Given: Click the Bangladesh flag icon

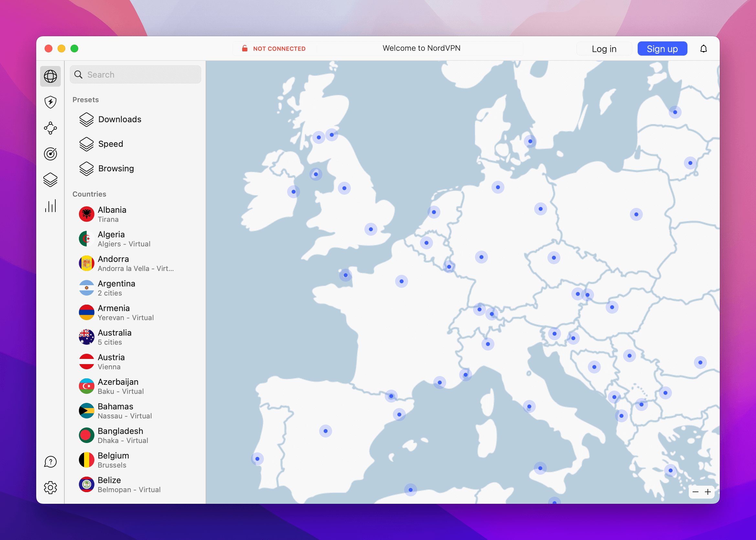Looking at the screenshot, I should tap(86, 436).
